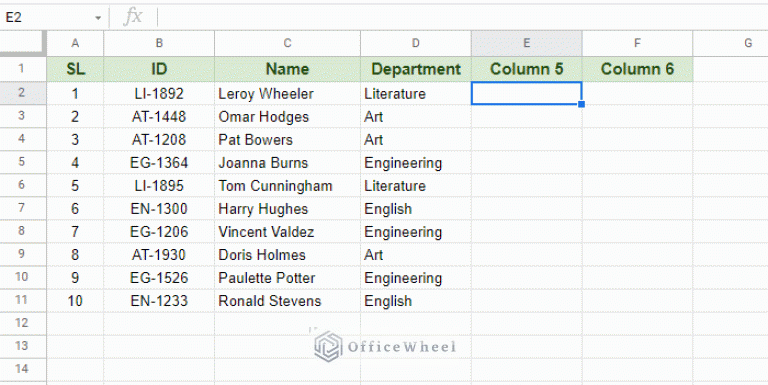Click the Department header cell
This screenshot has width=768, height=385.
416,69
